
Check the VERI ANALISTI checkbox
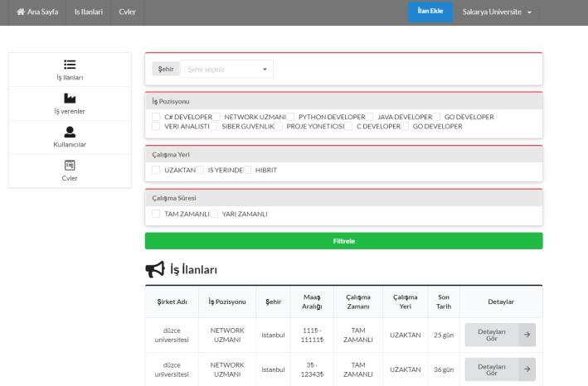click(x=156, y=127)
